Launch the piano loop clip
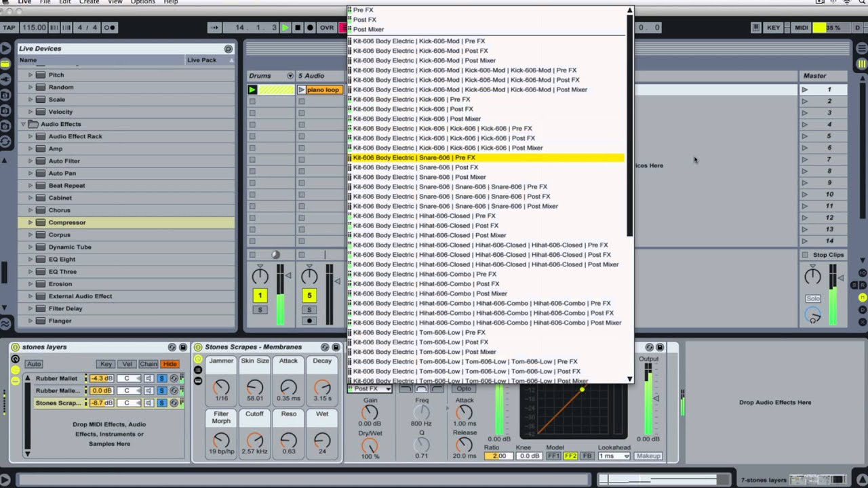868x488 pixels. tap(301, 89)
